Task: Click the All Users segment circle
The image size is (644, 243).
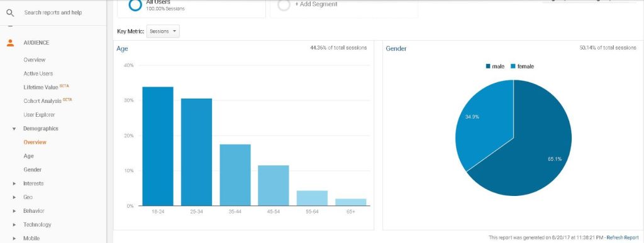Action: (x=135, y=4)
